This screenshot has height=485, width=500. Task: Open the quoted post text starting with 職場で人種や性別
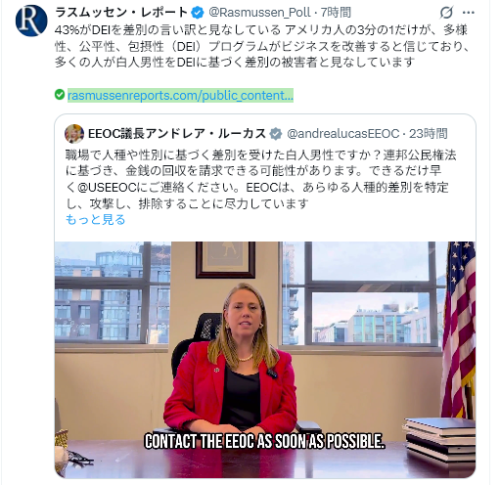click(x=261, y=179)
